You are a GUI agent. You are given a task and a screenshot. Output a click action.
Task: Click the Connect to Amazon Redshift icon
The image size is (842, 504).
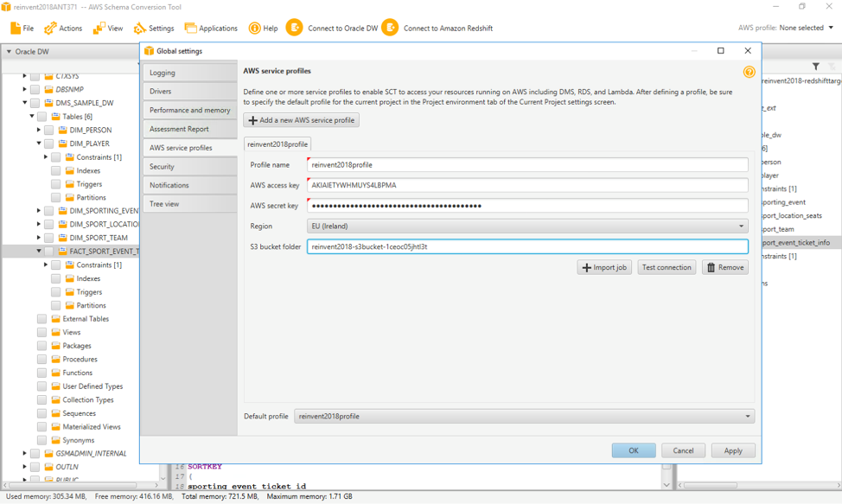(390, 28)
